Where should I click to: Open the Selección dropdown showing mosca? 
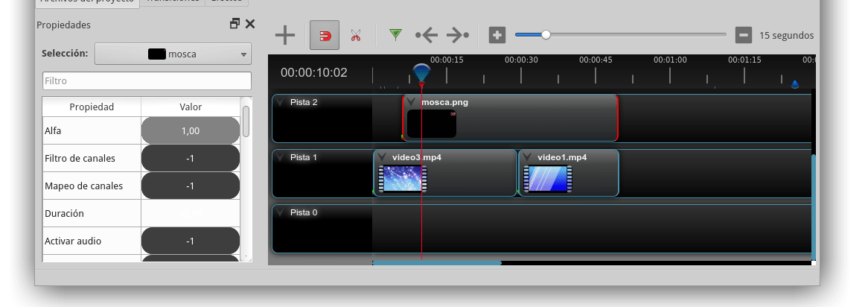click(x=173, y=54)
